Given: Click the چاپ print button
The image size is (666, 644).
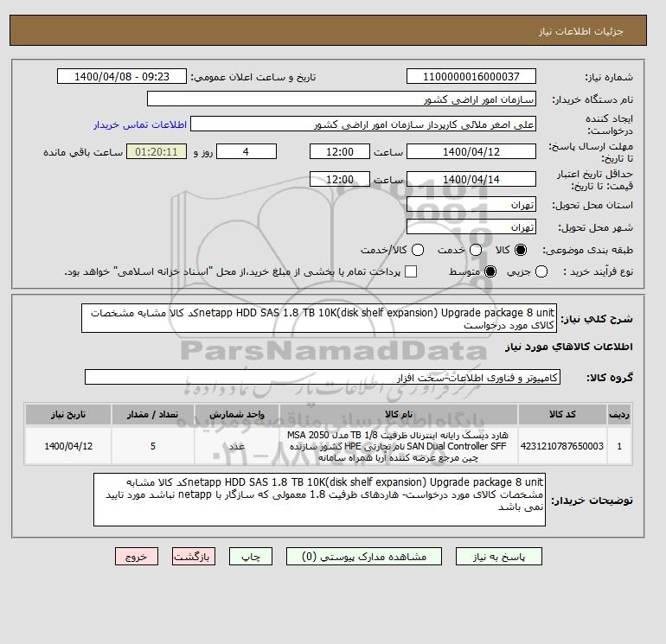Looking at the screenshot, I should click(251, 557).
